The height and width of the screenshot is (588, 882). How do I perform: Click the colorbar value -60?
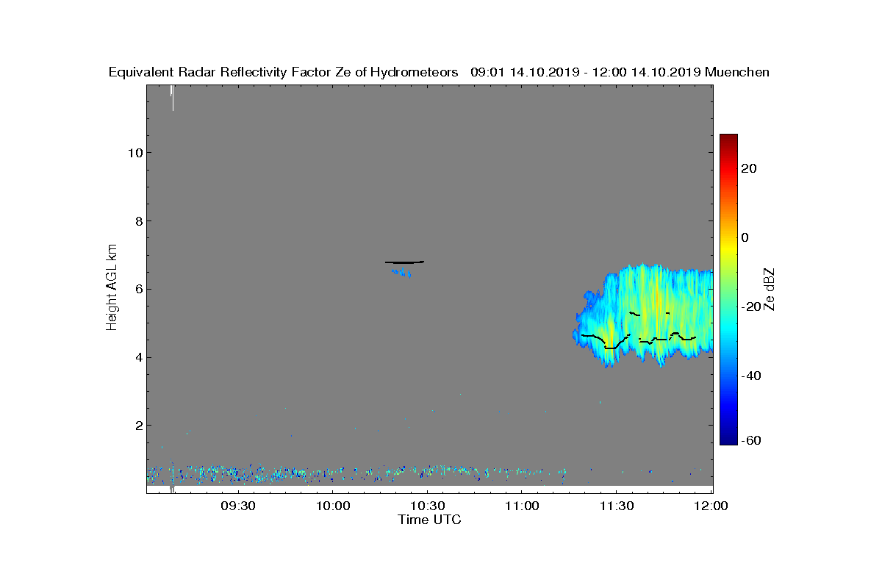750,440
